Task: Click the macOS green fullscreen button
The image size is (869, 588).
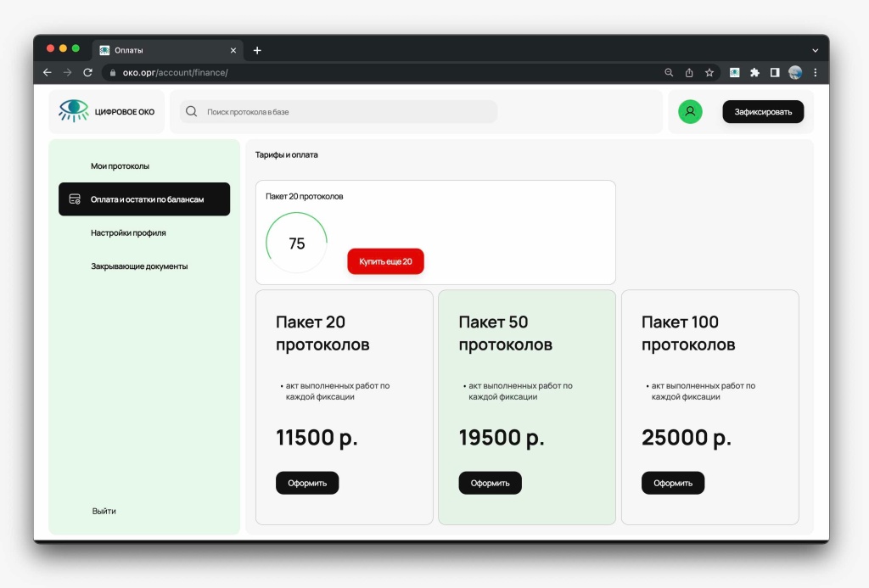Action: 76,48
